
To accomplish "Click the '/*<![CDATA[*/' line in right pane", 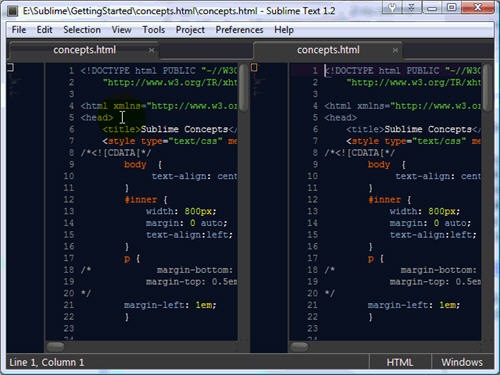I will click(x=360, y=153).
